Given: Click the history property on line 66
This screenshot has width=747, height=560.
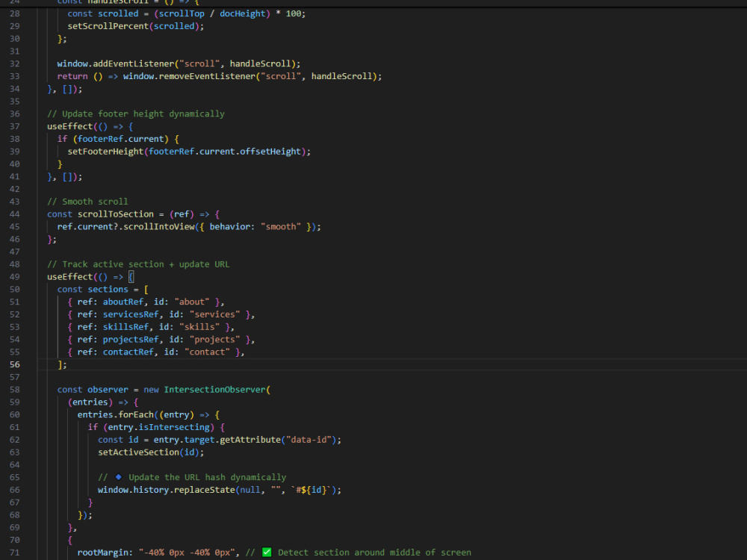Looking at the screenshot, I should click(x=151, y=490).
